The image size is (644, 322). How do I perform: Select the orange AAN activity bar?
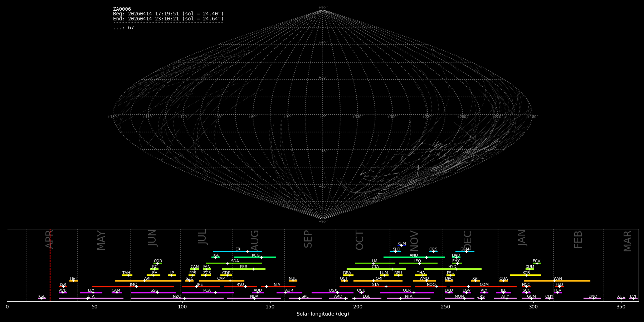[557, 281]
